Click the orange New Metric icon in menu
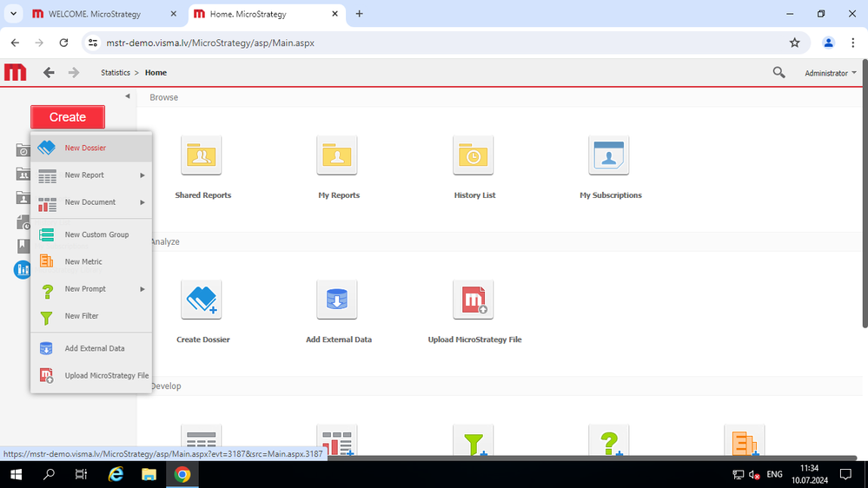 [47, 261]
